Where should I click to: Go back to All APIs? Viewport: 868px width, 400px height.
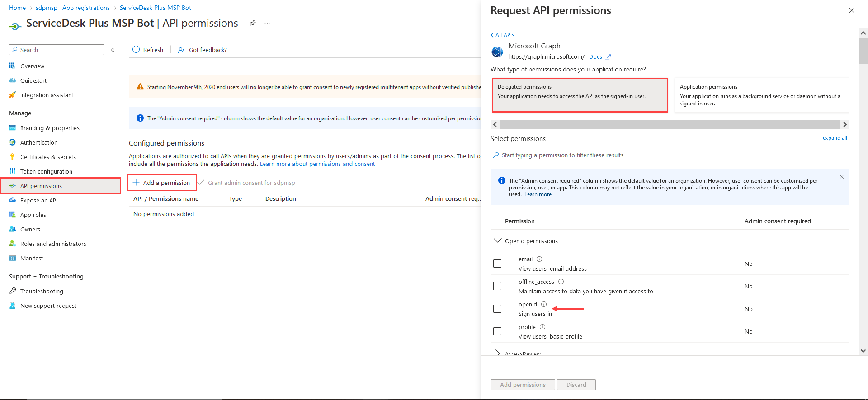(502, 35)
